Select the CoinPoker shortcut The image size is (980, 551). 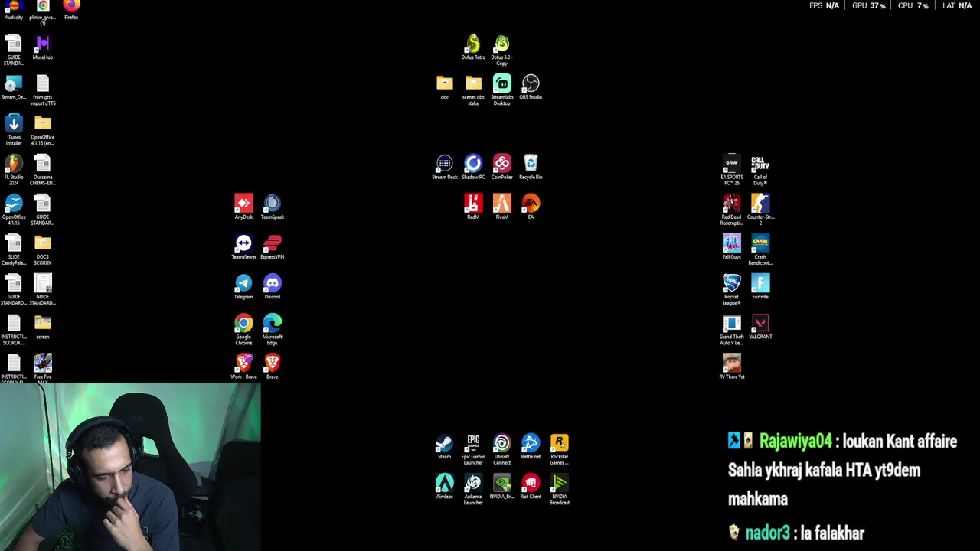pos(501,168)
